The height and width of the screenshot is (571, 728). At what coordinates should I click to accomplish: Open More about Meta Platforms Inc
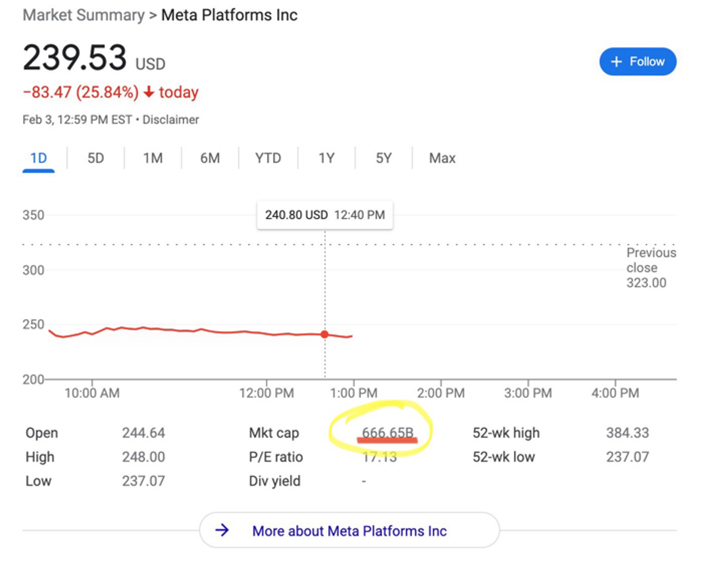pyautogui.click(x=349, y=530)
